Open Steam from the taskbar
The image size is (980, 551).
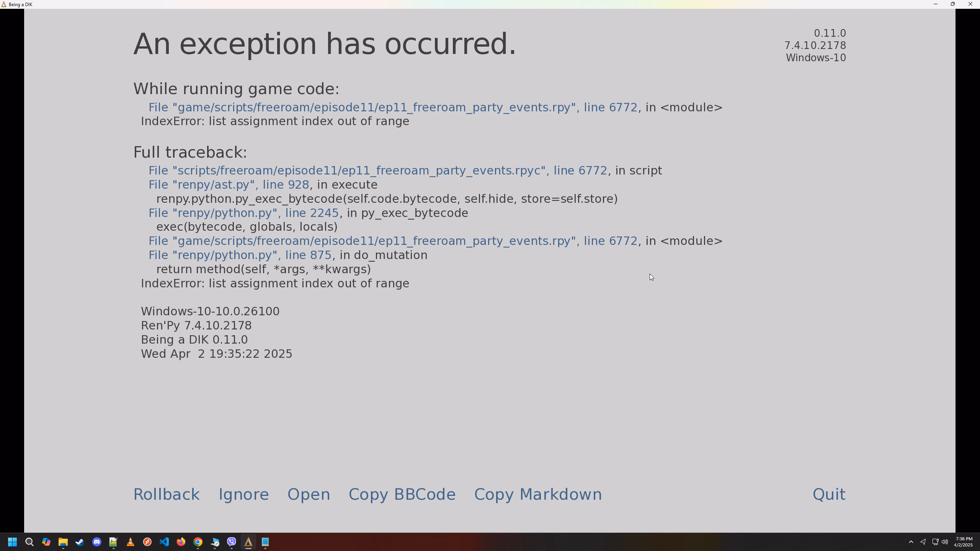pyautogui.click(x=80, y=542)
